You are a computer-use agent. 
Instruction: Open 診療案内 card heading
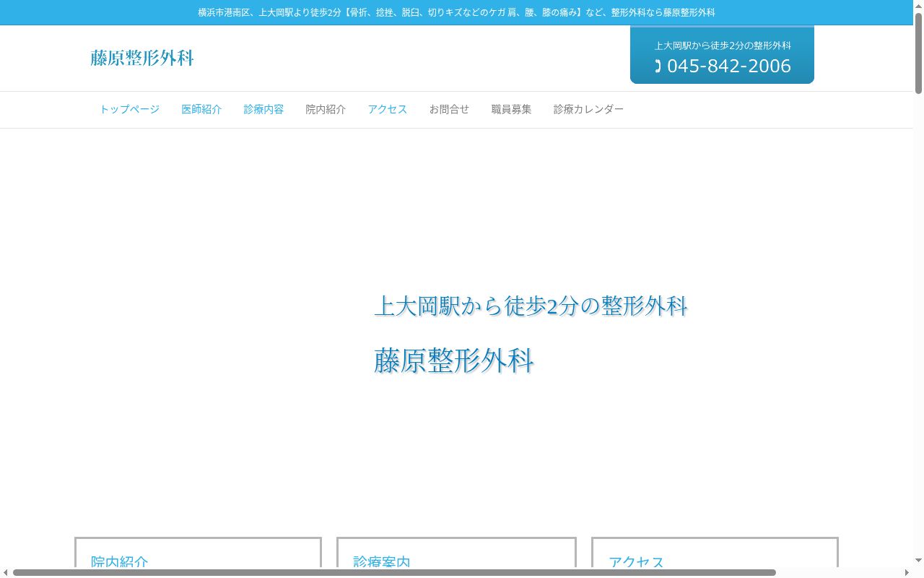pos(382,561)
